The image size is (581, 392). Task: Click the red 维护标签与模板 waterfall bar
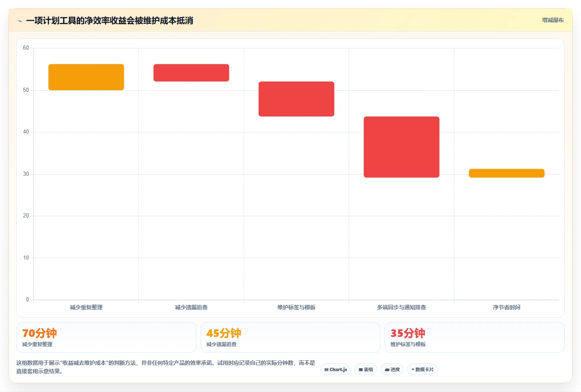[296, 99]
